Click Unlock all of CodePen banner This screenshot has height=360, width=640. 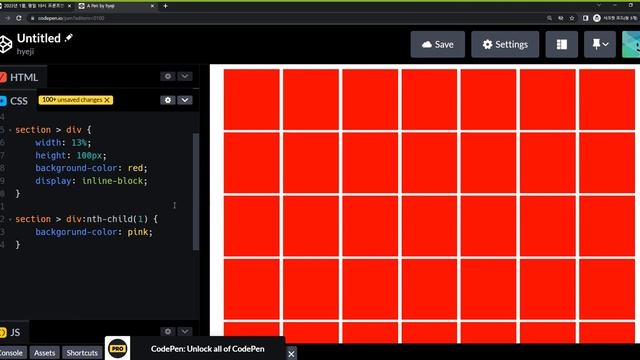click(207, 349)
